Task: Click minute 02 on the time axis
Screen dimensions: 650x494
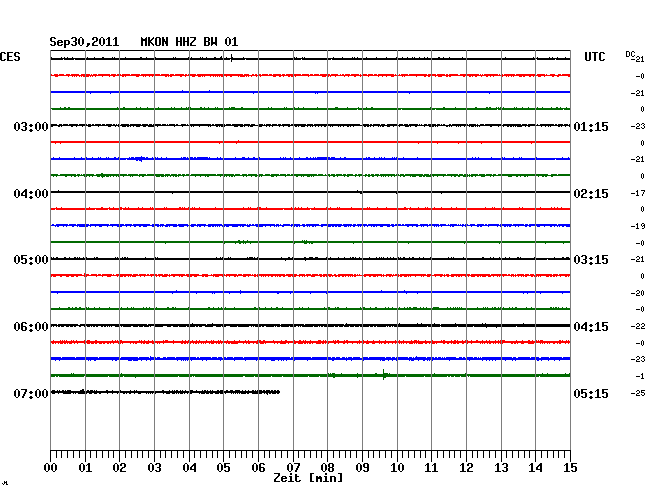Action: point(119,468)
